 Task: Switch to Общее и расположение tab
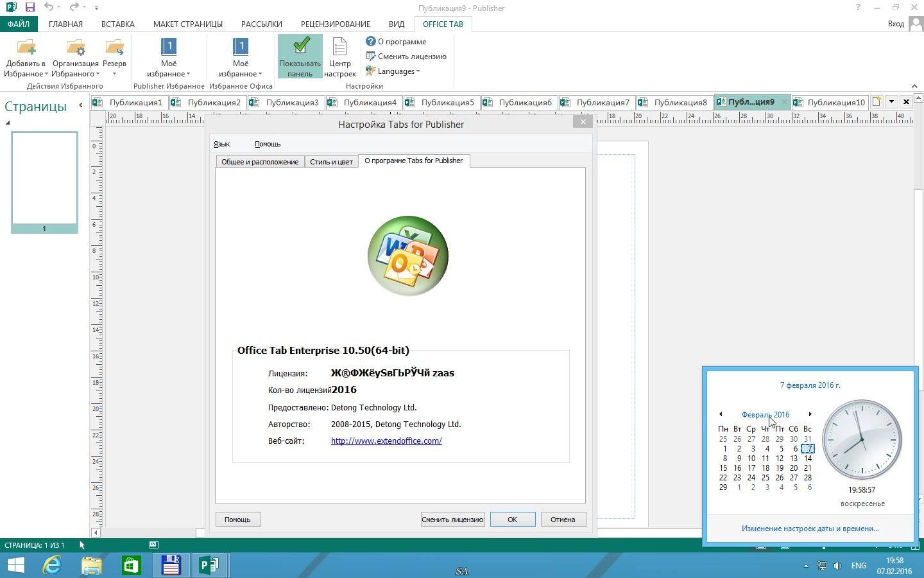pos(260,162)
